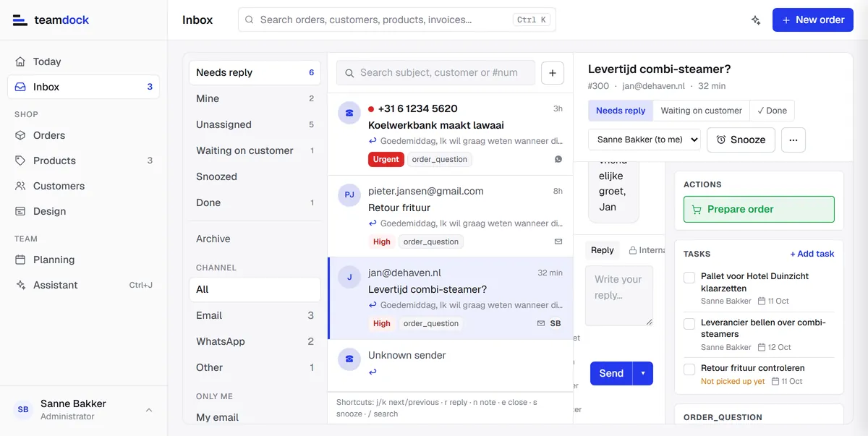Viewport: 868px width, 436px height.
Task: Switch to the Reply tab
Action: [602, 250]
